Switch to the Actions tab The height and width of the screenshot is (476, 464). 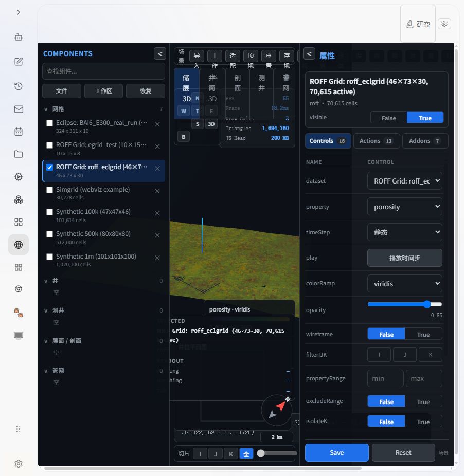click(x=377, y=141)
